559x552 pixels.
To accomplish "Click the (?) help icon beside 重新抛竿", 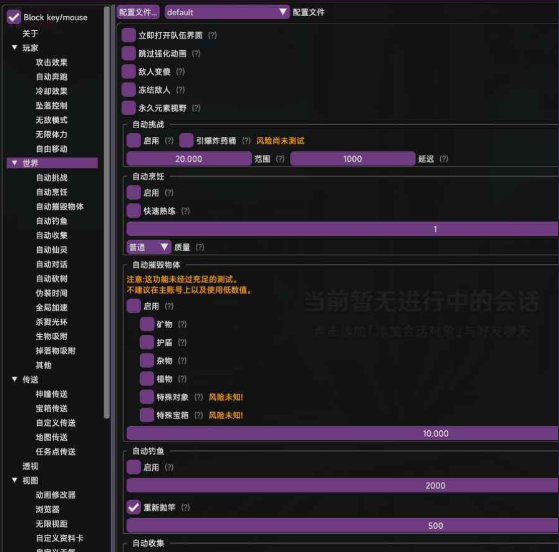I will (185, 507).
